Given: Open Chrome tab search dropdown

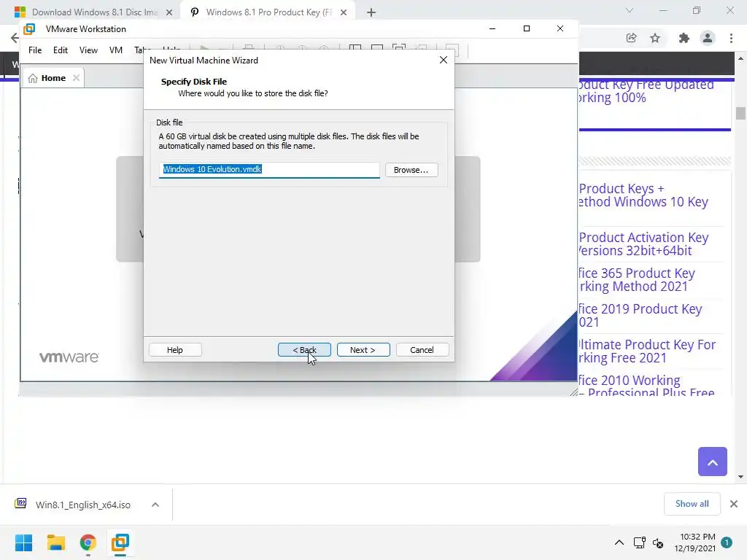Looking at the screenshot, I should point(630,10).
